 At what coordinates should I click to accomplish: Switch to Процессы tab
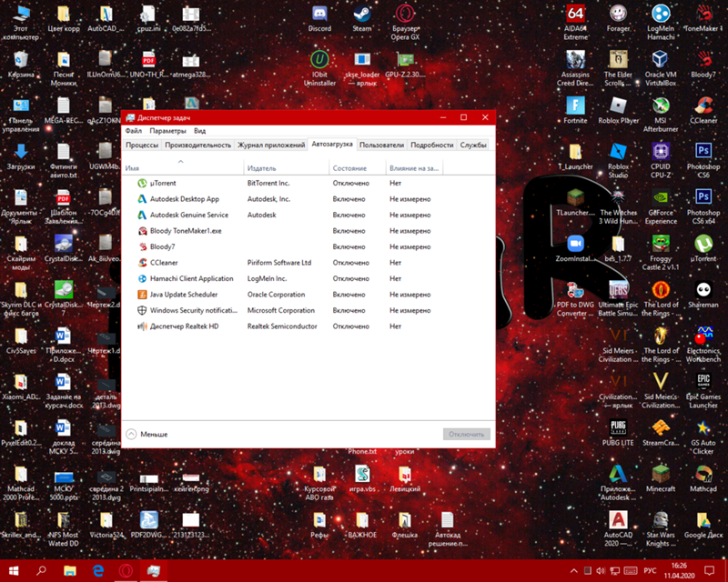pyautogui.click(x=142, y=145)
